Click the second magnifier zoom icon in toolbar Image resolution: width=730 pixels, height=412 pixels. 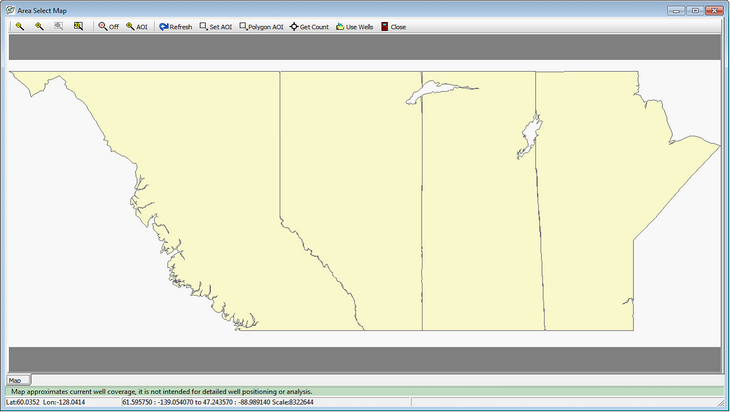pyautogui.click(x=39, y=26)
